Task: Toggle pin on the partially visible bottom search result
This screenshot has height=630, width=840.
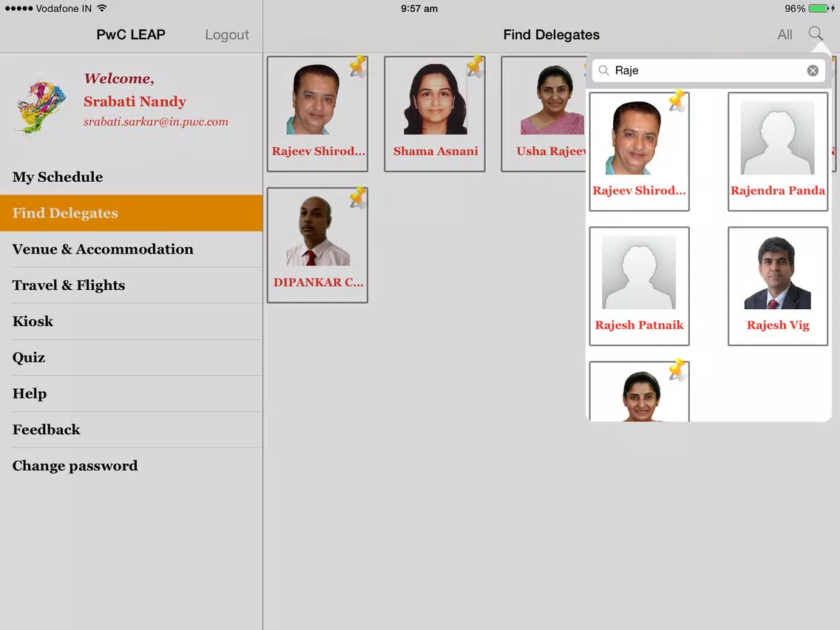Action: pyautogui.click(x=677, y=370)
